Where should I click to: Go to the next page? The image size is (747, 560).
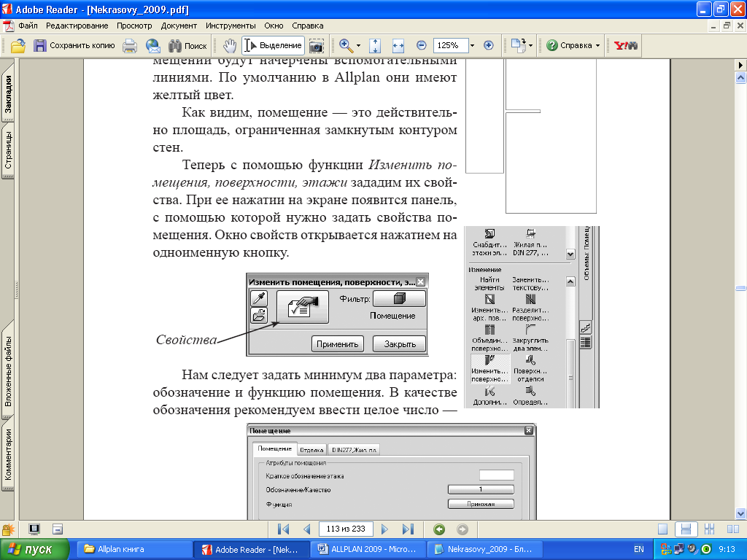[385, 529]
